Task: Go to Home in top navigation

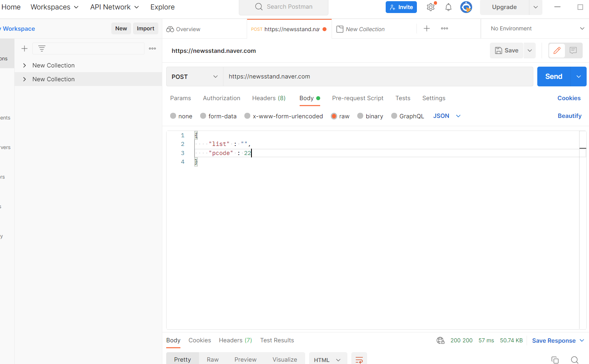Action: pyautogui.click(x=11, y=7)
